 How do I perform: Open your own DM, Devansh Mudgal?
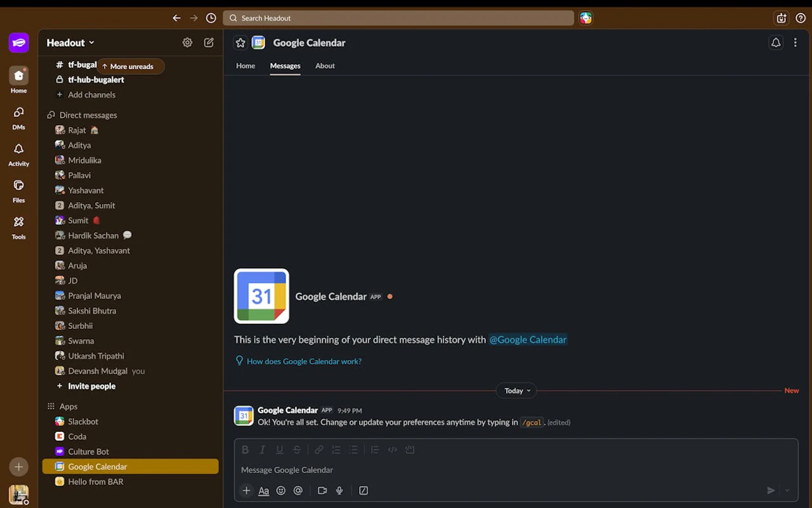point(130,371)
